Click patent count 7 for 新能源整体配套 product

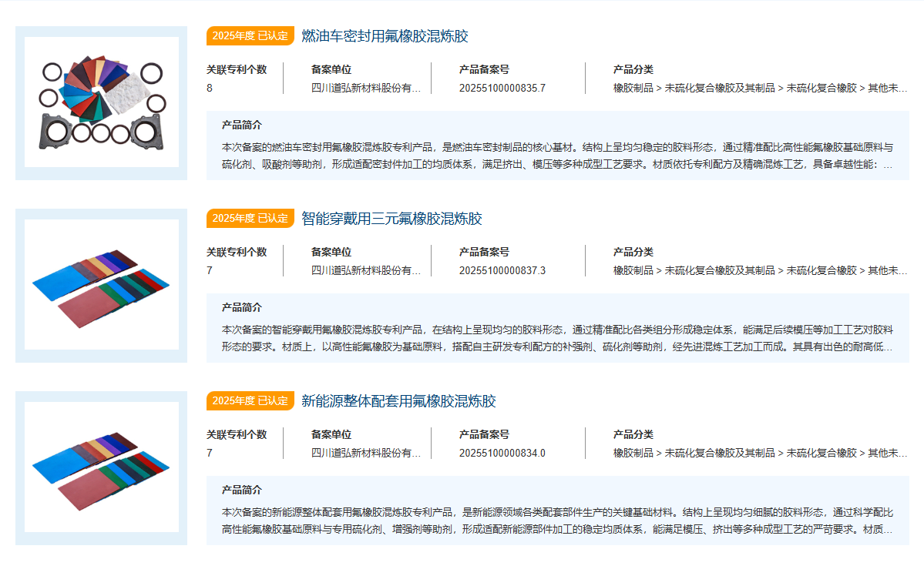tap(209, 454)
